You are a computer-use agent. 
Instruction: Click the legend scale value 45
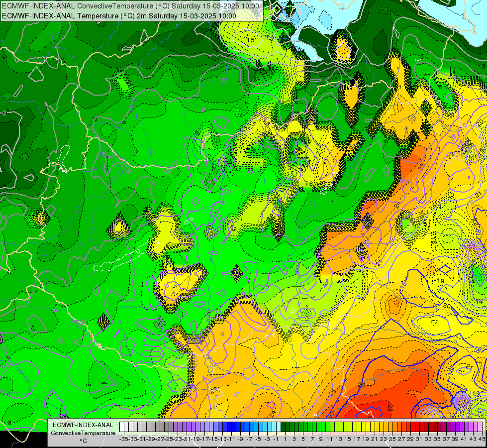coord(482,439)
